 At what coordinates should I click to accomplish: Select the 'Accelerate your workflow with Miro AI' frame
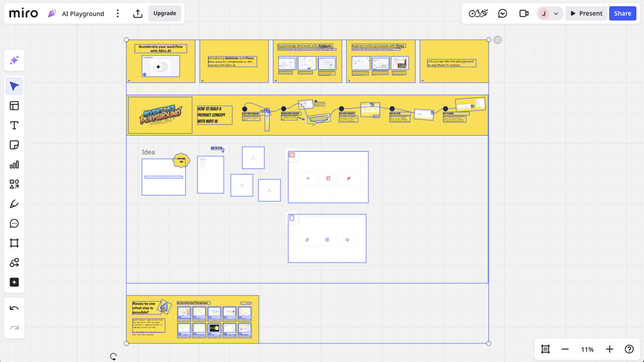pos(160,61)
